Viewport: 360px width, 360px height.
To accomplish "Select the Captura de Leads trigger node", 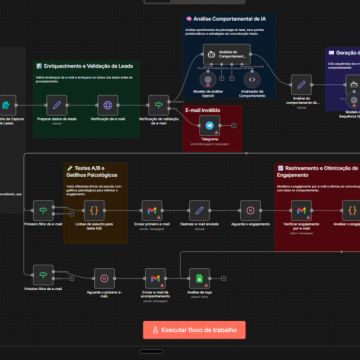I will pos(7,105).
